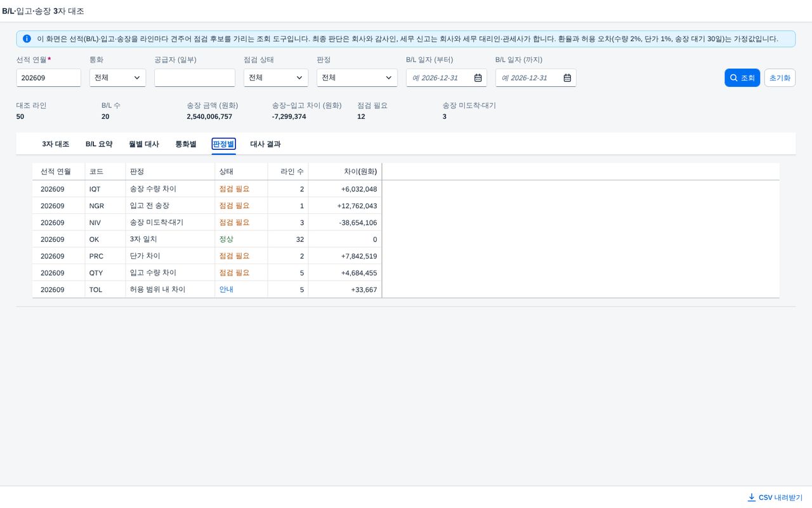Select the NIV 송장 미도착·대기 row
812x508 pixels.
pos(406,222)
